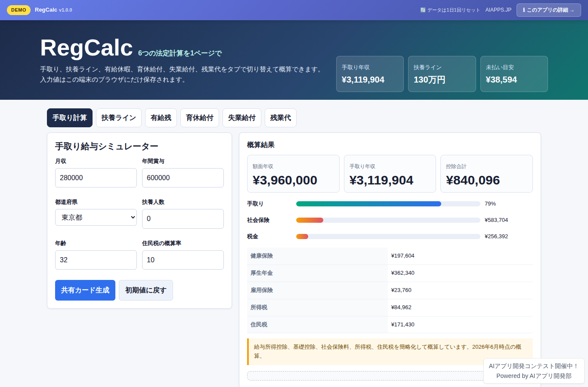Click the 税金 progress bar
The width and height of the screenshot is (588, 387).
[x=388, y=236]
